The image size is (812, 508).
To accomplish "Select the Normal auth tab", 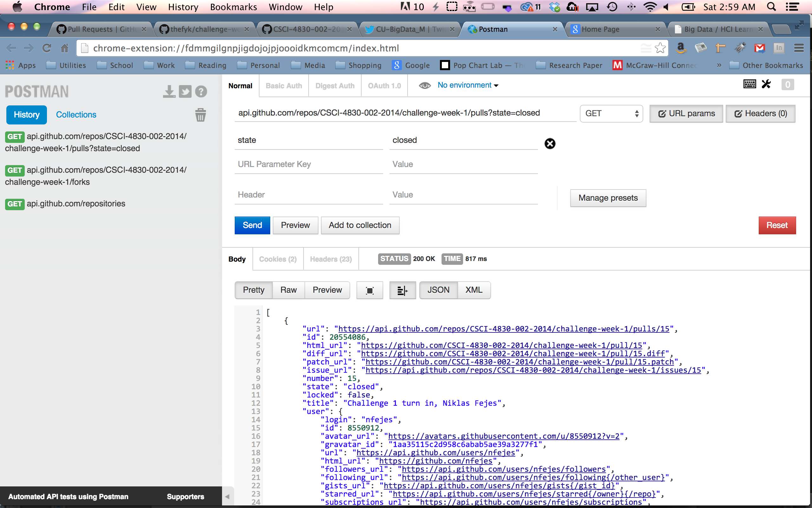I will [240, 86].
